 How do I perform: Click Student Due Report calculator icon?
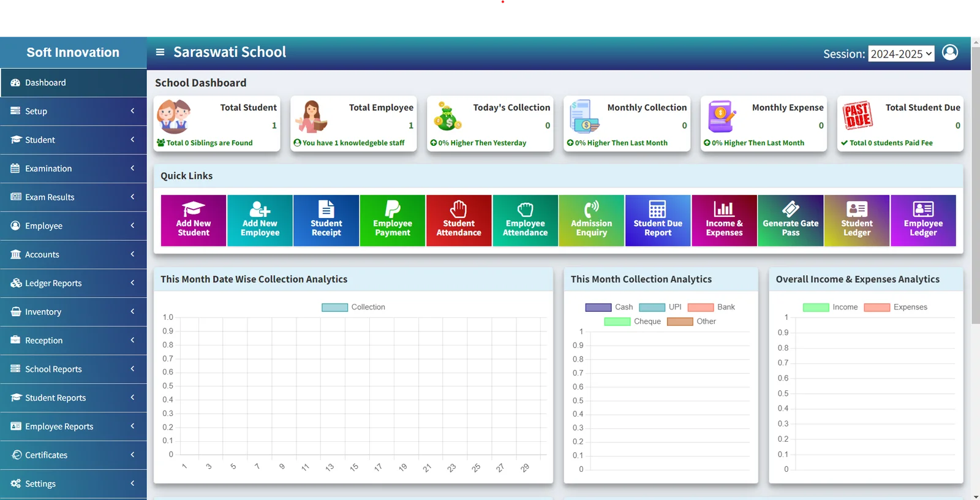point(658,209)
